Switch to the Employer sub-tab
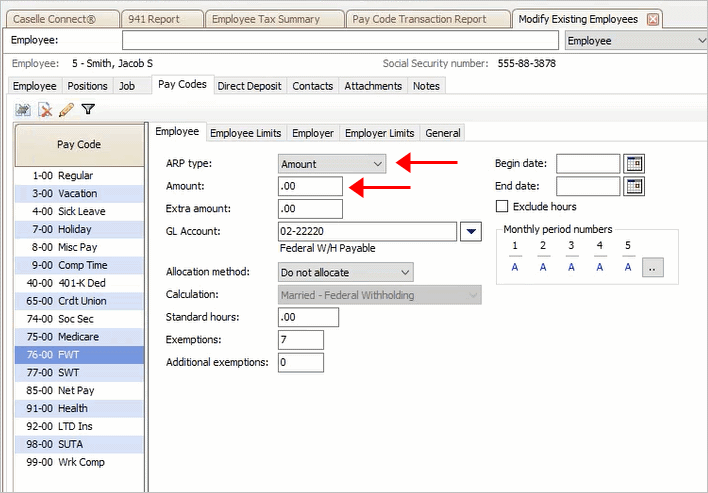 point(313,133)
